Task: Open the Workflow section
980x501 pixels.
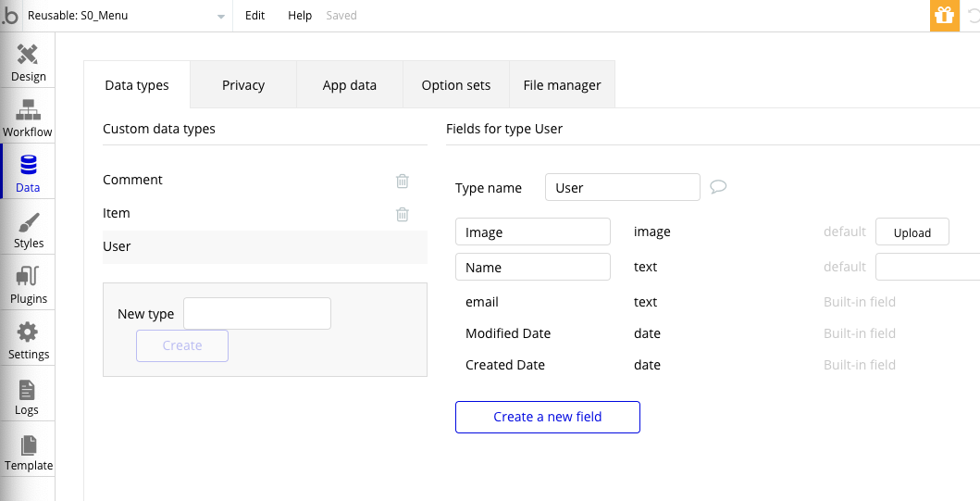Action: (x=28, y=118)
